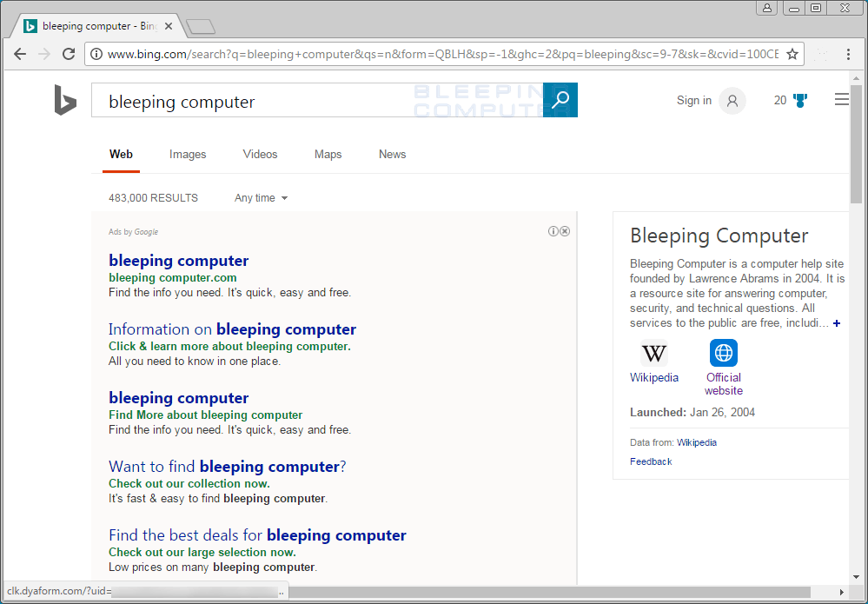Open Wikipedia icon in knowledge panel
The image size is (868, 604).
pos(653,353)
